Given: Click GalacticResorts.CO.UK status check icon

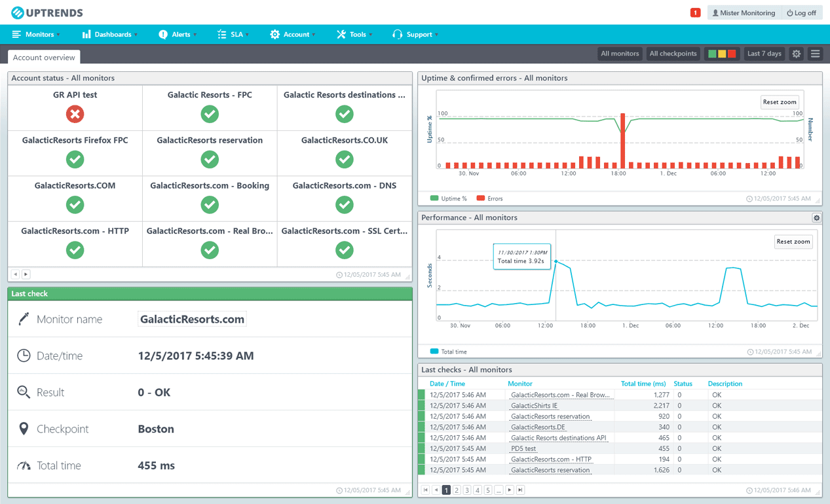Looking at the screenshot, I should click(x=345, y=159).
